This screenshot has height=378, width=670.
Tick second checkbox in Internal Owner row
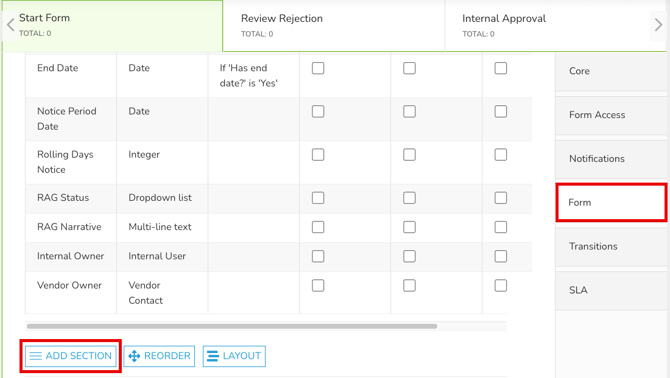tap(409, 256)
